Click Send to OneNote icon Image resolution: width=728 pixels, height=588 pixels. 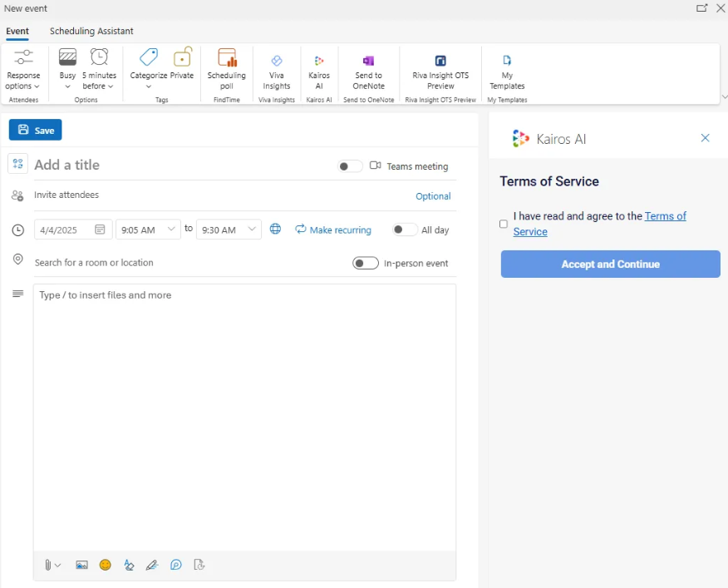pyautogui.click(x=368, y=69)
